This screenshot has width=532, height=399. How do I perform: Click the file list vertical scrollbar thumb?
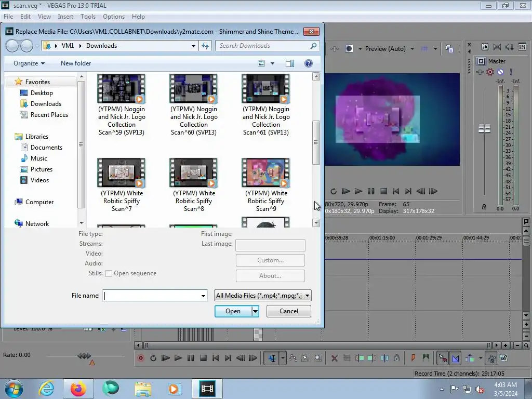(x=316, y=142)
